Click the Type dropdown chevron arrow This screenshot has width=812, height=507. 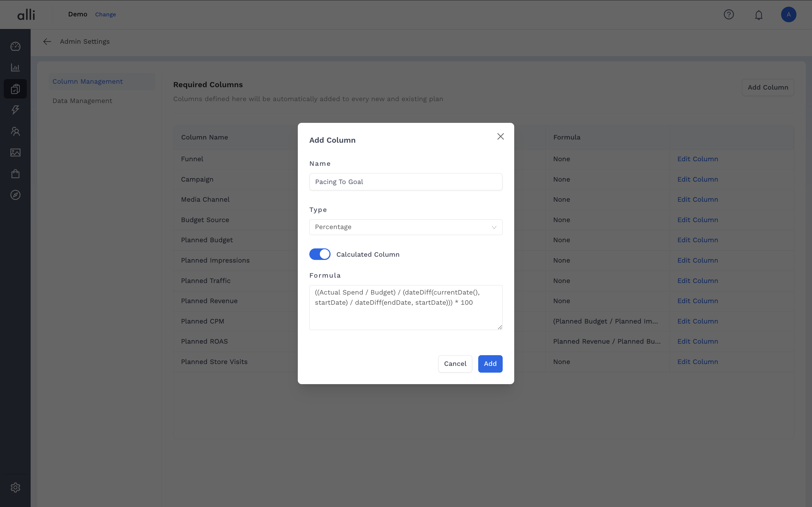tap(494, 227)
